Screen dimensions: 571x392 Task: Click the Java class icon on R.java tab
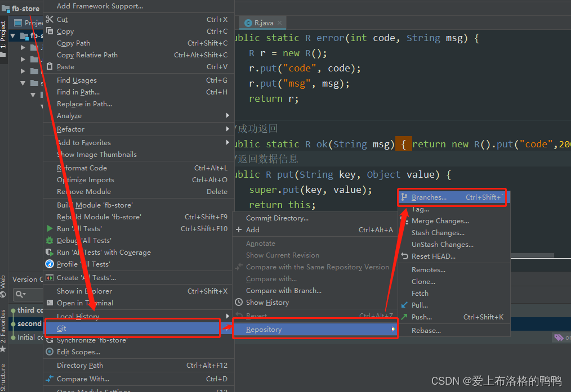[248, 23]
